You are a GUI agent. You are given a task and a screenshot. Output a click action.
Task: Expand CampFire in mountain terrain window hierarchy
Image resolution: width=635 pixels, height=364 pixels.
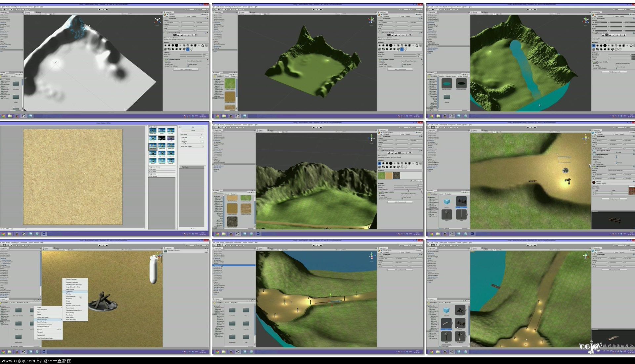pos(213,140)
